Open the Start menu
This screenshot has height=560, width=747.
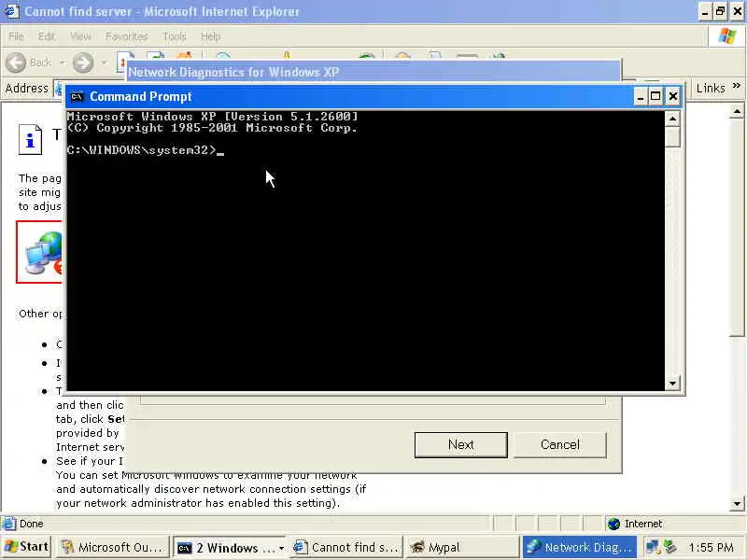[x=27, y=547]
